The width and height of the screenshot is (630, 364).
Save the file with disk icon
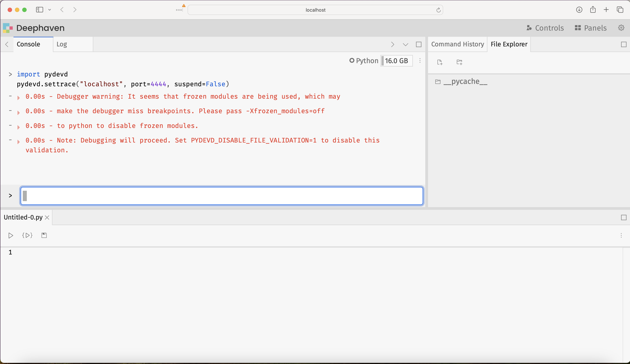pyautogui.click(x=44, y=236)
